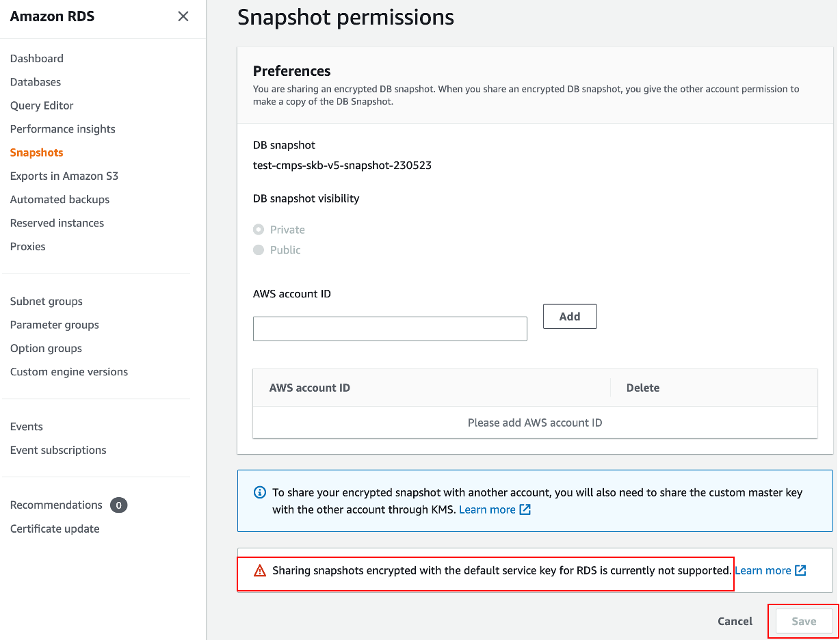Click external link icon in KMS notice
Screen dimensions: 840x640
[525, 509]
